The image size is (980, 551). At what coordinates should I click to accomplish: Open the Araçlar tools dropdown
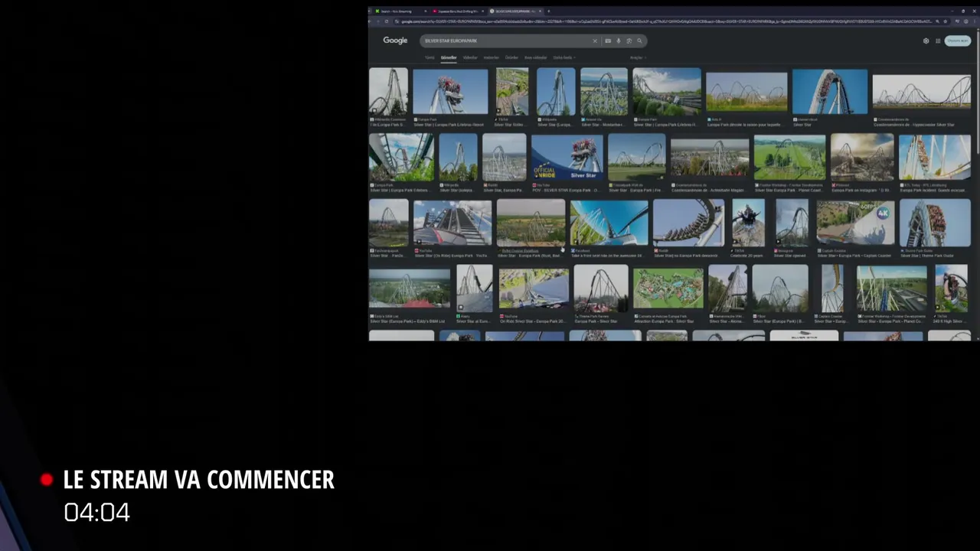tap(638, 57)
